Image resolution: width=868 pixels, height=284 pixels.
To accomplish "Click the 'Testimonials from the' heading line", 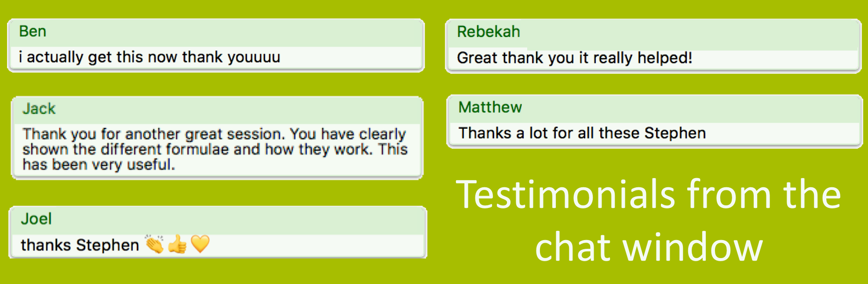I will 649,194.
